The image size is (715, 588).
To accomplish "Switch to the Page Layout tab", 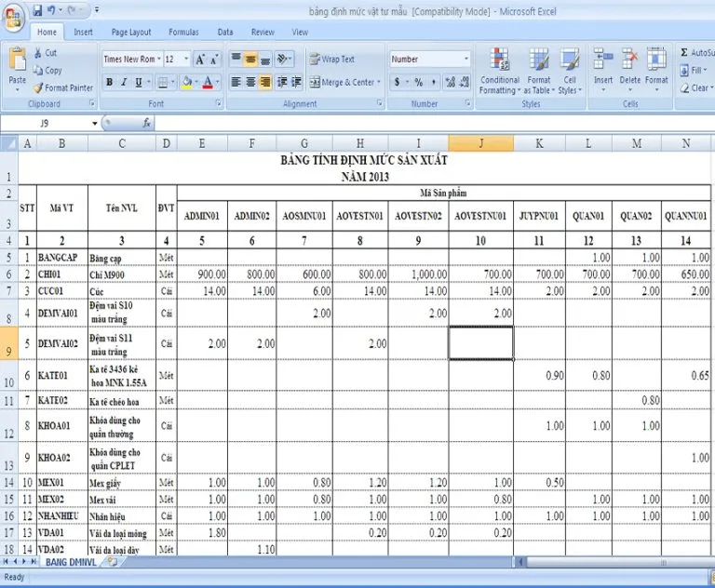I will click(x=131, y=32).
